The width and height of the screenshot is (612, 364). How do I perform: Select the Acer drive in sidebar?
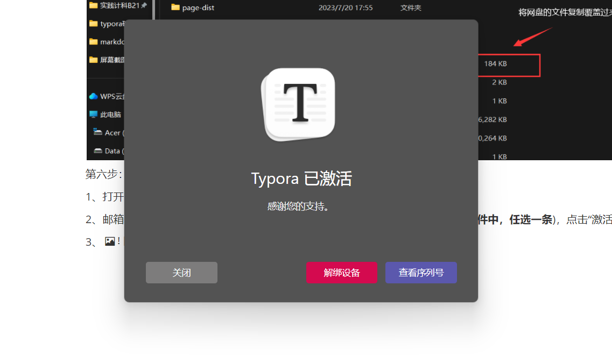(x=114, y=133)
